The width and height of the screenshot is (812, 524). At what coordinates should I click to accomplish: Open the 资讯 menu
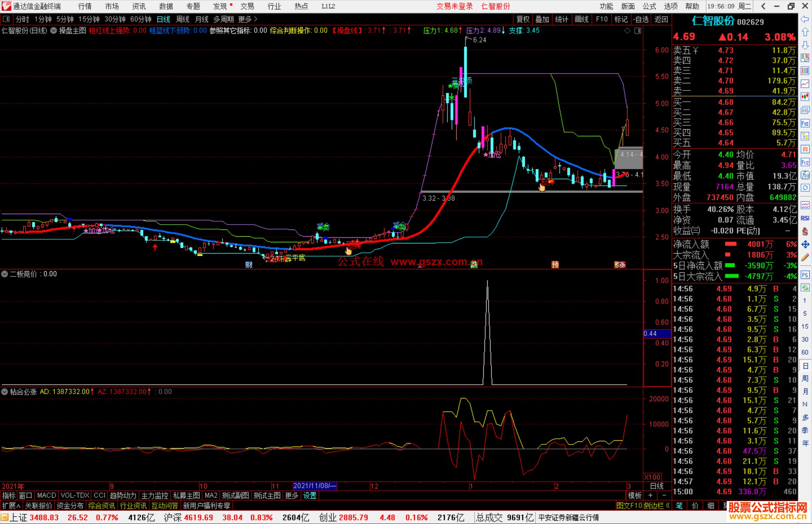[x=139, y=6]
